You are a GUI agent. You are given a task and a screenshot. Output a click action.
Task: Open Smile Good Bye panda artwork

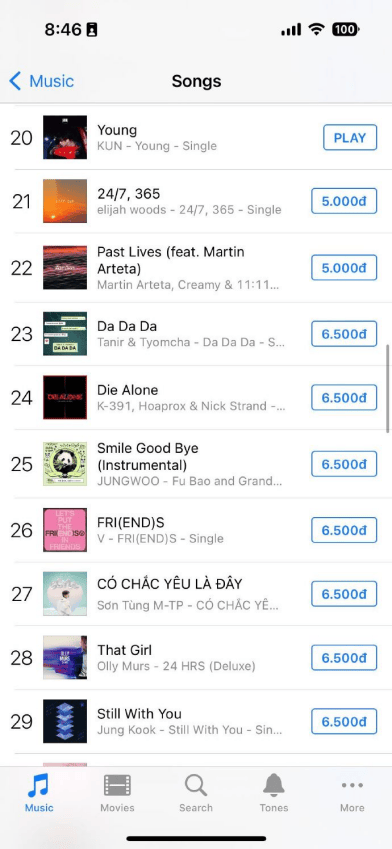coord(65,464)
